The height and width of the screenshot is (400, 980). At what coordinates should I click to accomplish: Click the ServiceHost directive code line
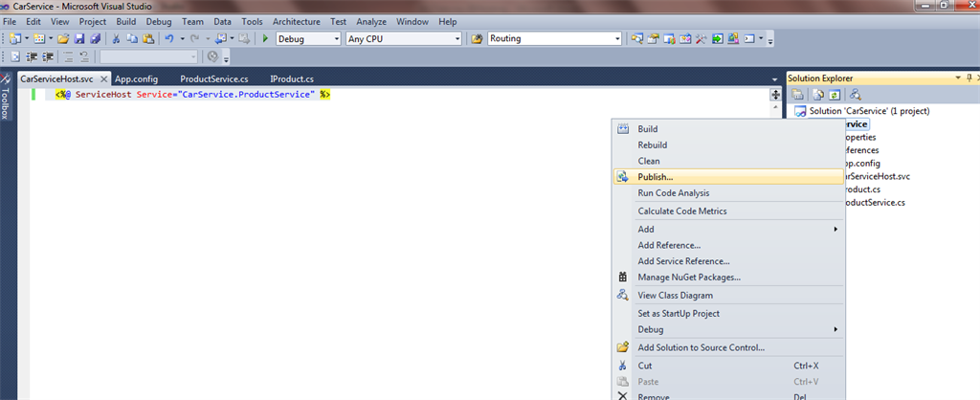tap(192, 95)
